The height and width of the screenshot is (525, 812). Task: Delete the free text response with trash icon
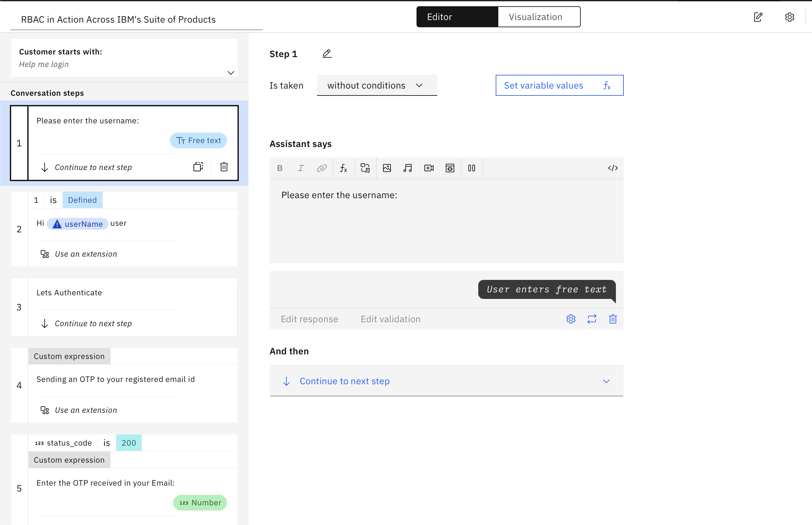click(x=613, y=319)
